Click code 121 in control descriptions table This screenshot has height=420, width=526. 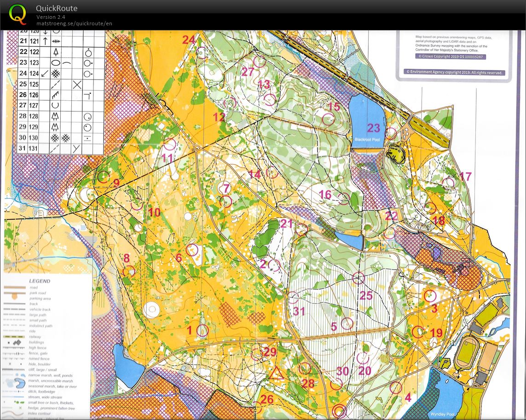[x=34, y=41]
